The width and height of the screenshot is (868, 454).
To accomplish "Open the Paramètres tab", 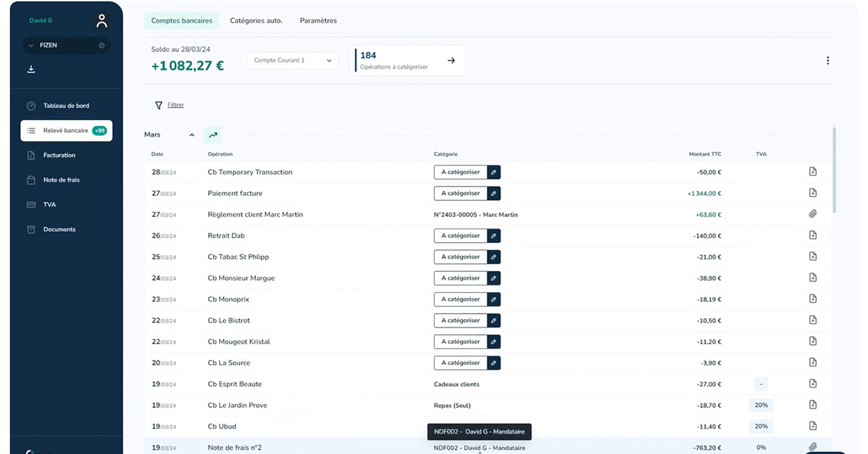I will click(x=318, y=21).
